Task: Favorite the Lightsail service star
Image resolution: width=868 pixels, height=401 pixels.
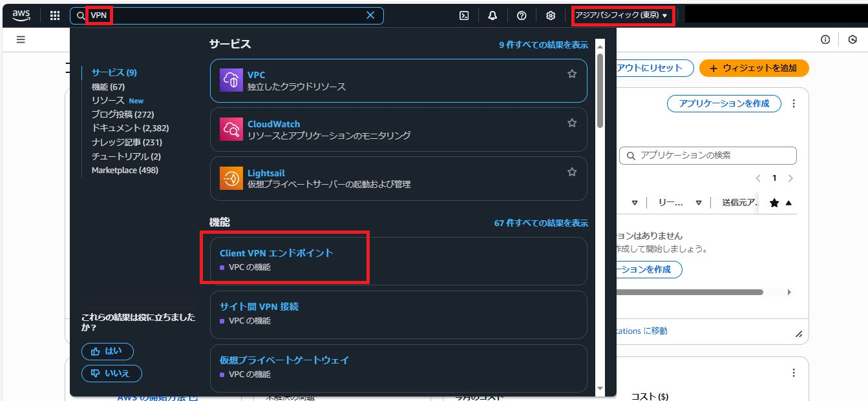Action: pos(572,172)
